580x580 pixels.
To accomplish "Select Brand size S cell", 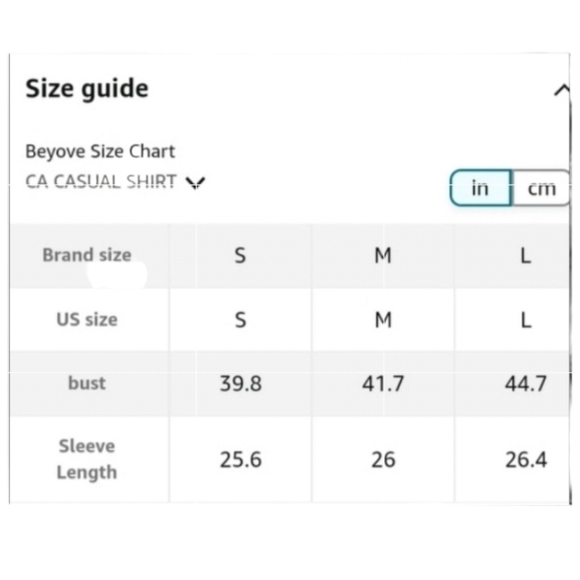I will coord(240,256).
